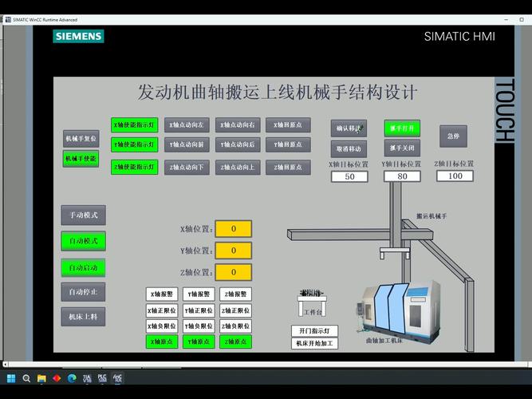Jog Y axis backward with Y轴点动向后
The height and width of the screenshot is (399, 532).
coord(238,144)
